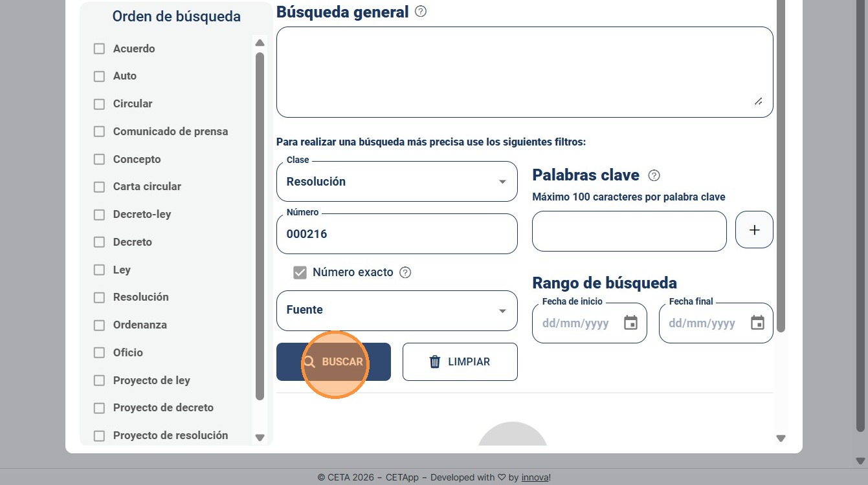The height and width of the screenshot is (485, 868).
Task: Click inside the Búsqueda general text area
Action: [x=525, y=72]
